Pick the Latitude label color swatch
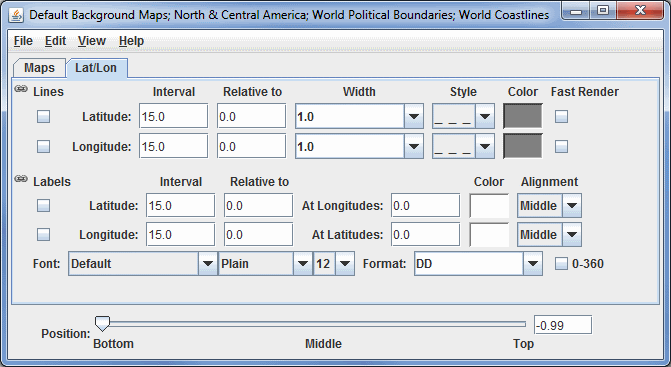Image resolution: width=671 pixels, height=367 pixels. (489, 206)
